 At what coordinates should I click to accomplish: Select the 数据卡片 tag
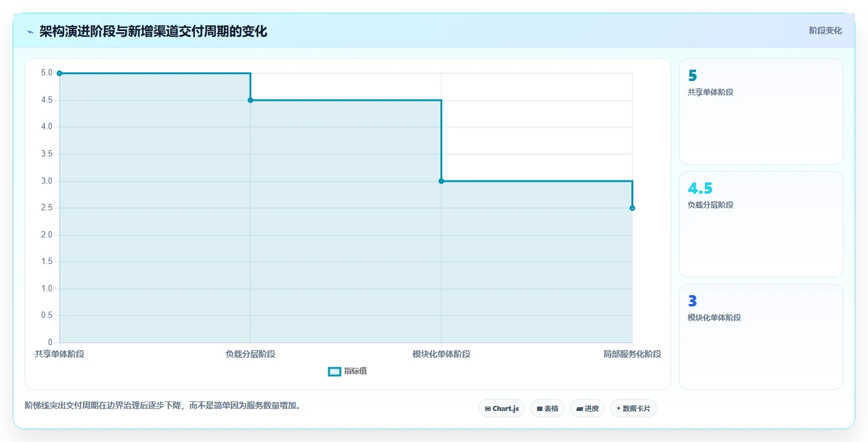pos(633,408)
